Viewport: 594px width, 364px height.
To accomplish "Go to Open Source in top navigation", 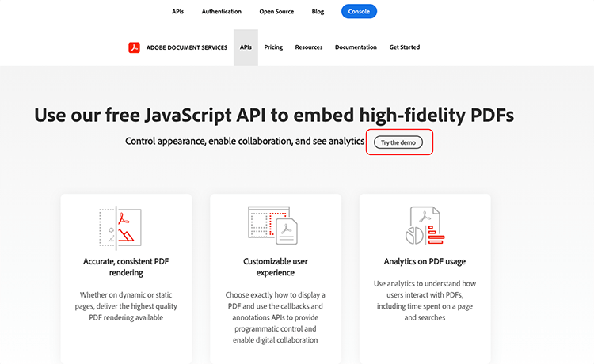I will point(276,12).
